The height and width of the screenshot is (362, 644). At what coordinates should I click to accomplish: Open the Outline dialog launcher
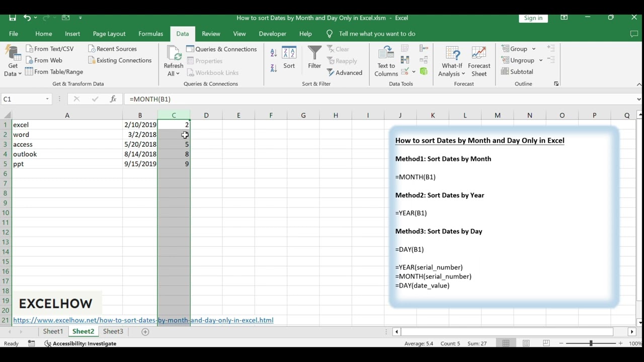pos(556,84)
